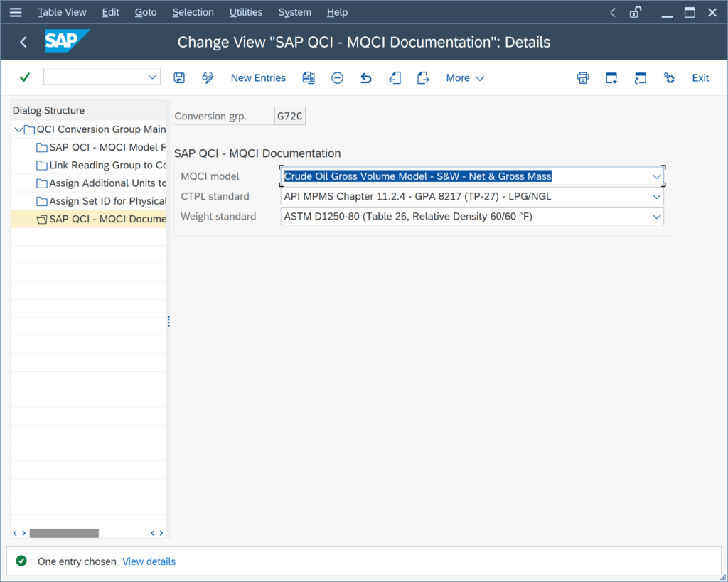
Task: Click the "MQCI model" field label
Action: pos(210,176)
